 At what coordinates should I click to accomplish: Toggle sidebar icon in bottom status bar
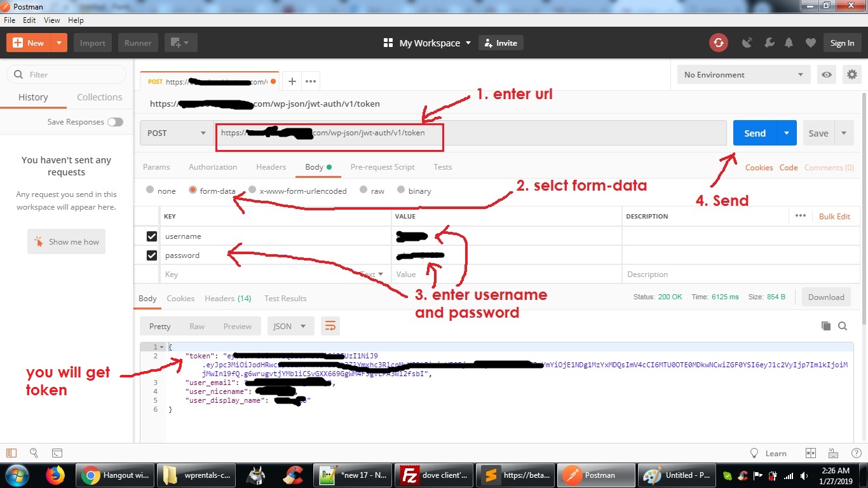(11, 453)
